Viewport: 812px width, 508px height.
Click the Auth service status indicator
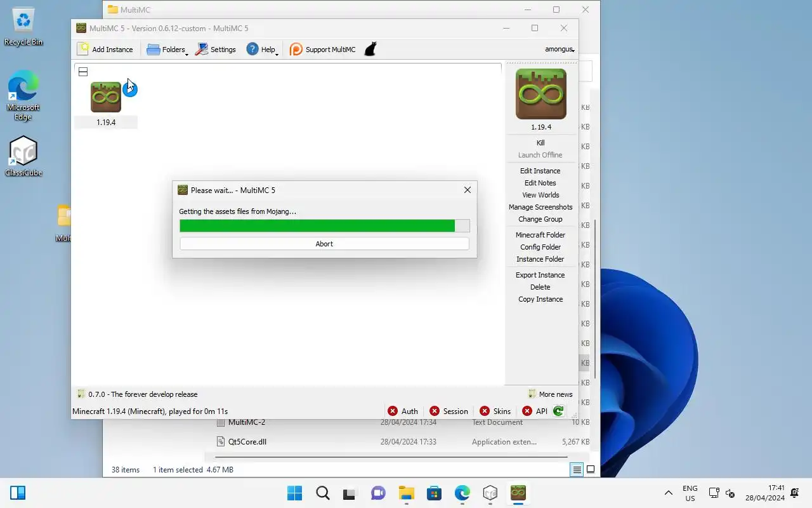tap(403, 411)
